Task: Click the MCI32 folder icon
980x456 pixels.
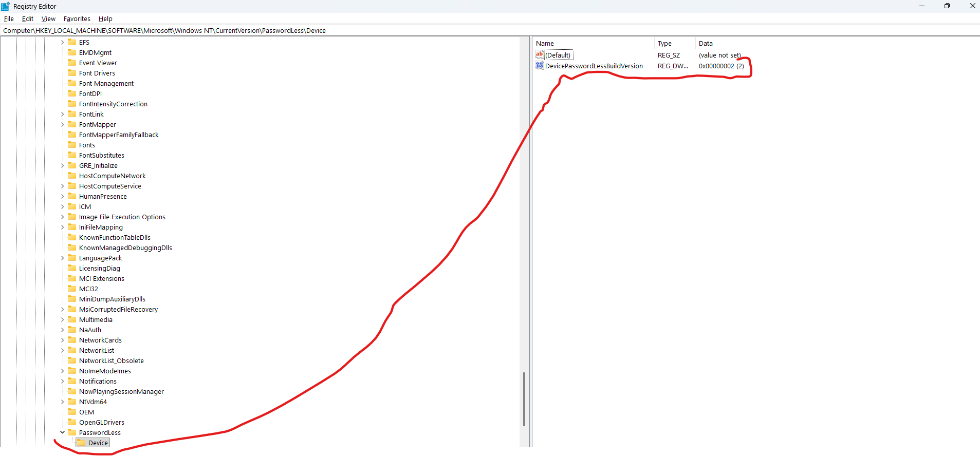Action: tap(72, 289)
